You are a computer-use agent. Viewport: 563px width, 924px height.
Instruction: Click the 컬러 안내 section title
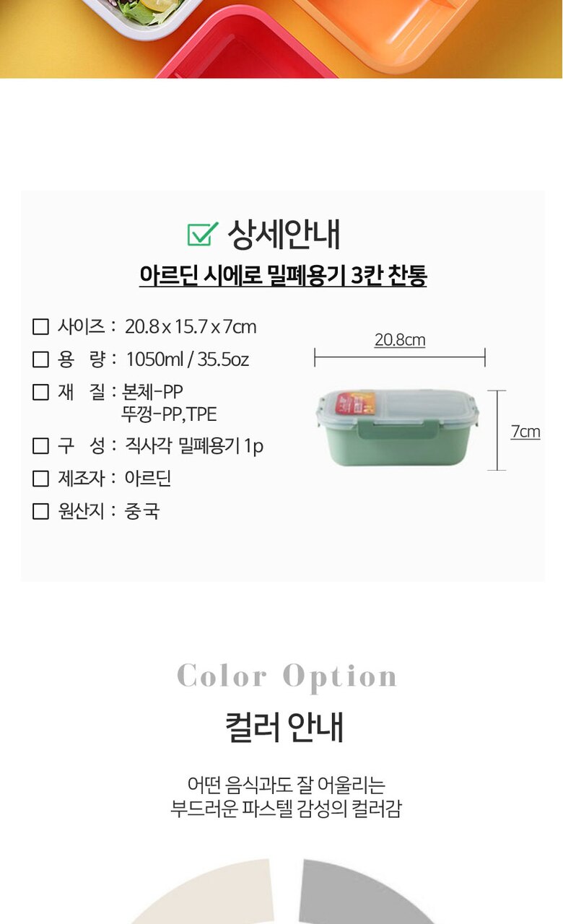284,727
